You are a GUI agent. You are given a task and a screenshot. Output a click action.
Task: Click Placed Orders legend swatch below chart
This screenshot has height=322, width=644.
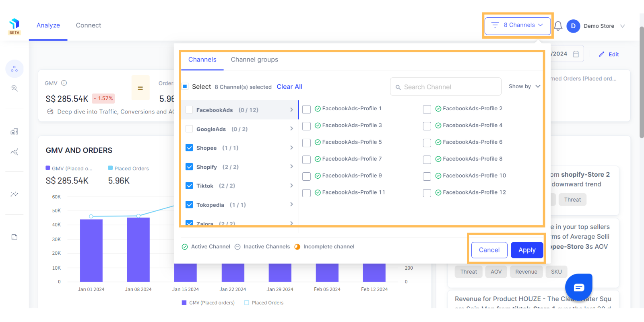tap(247, 303)
